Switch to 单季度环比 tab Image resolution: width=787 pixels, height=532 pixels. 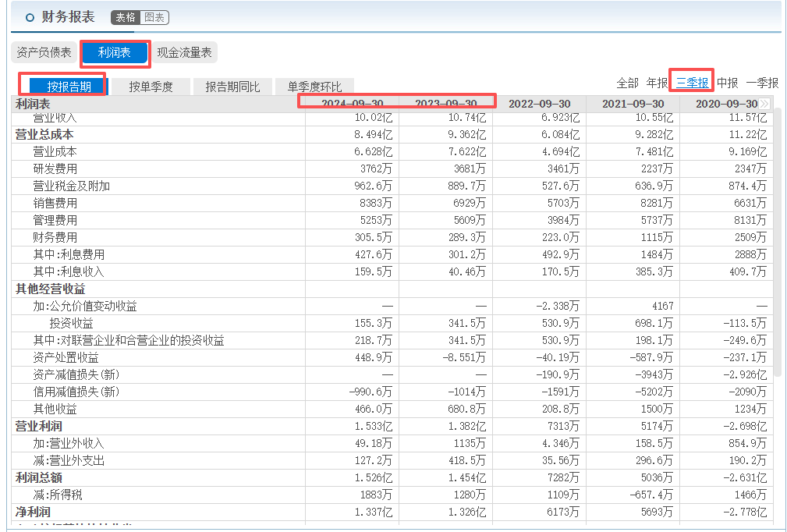(x=314, y=87)
